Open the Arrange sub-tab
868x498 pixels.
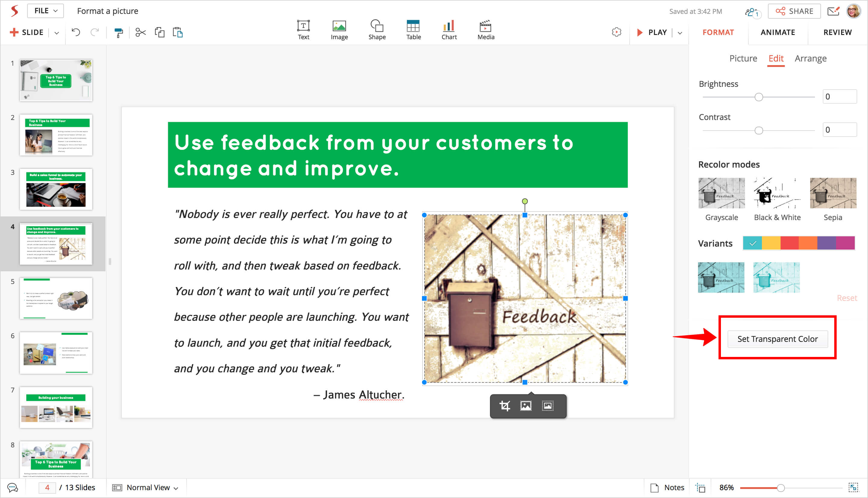coord(810,58)
